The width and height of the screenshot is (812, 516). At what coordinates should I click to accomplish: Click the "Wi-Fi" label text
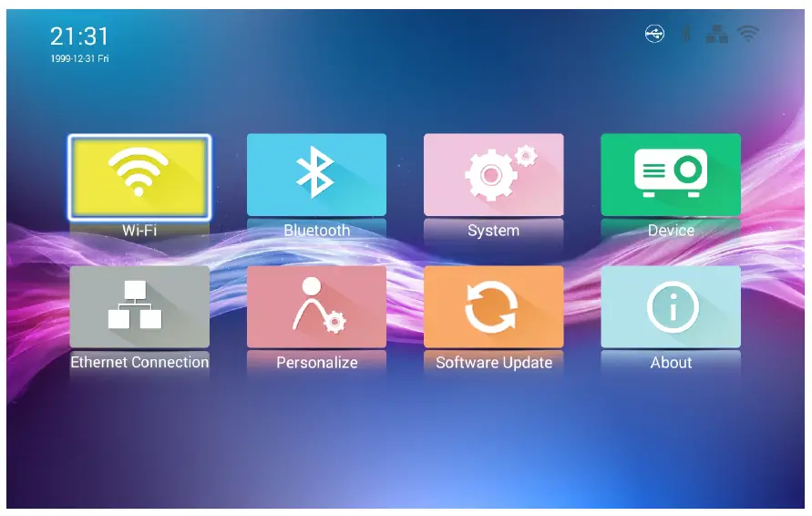click(139, 230)
